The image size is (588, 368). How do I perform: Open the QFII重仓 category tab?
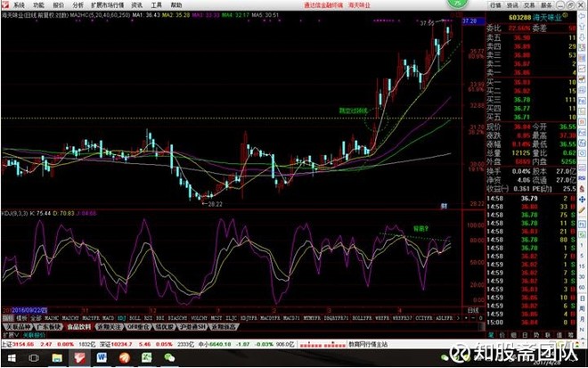pos(138,327)
